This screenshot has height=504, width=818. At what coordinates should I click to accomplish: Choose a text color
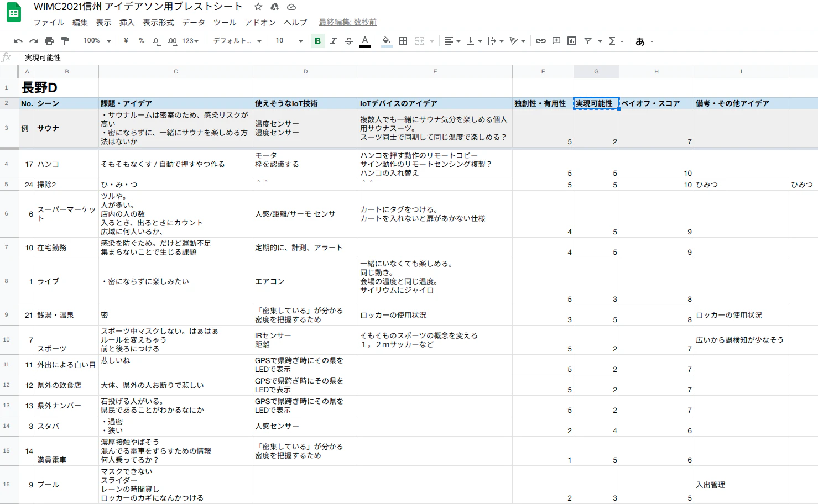(365, 41)
